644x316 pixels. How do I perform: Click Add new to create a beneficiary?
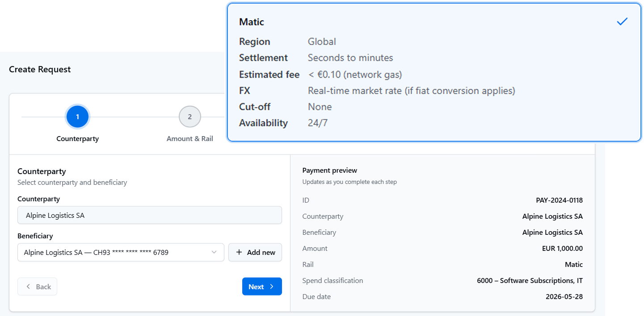[255, 252]
